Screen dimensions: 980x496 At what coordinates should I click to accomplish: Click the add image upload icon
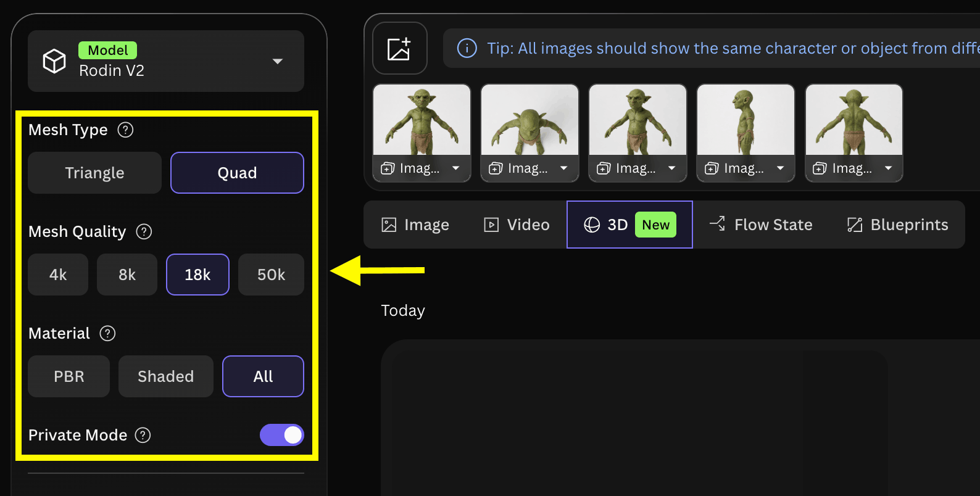(x=399, y=49)
